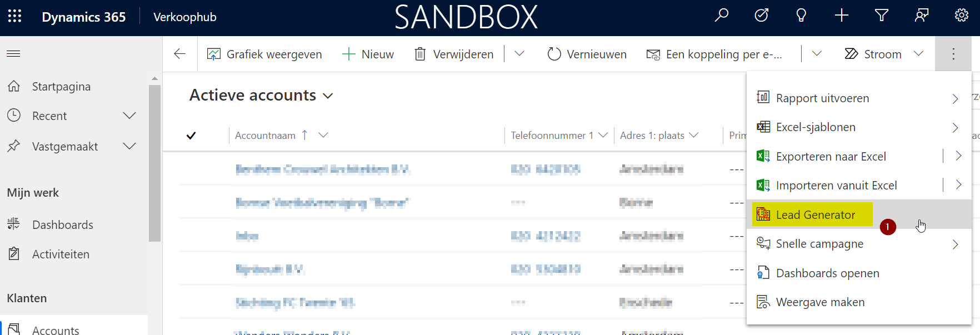Open the Actieve accounts view dropdown
Viewport: 980px width, 335px height.
(328, 96)
